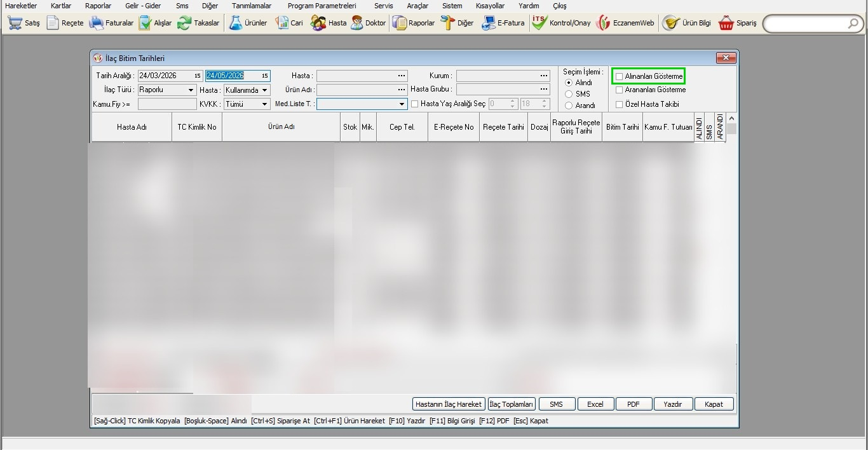The image size is (868, 450).
Task: Click the Sipariş basket icon
Action: 726,23
